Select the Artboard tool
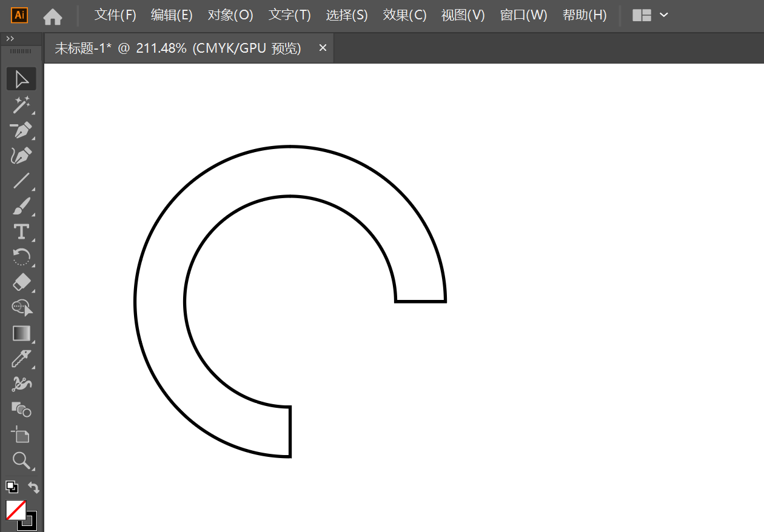 coord(21,435)
